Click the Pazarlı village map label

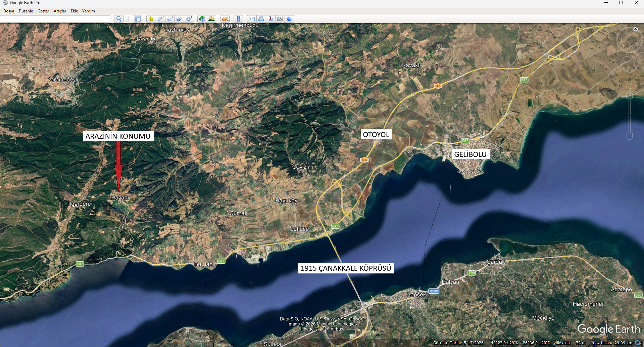click(120, 198)
